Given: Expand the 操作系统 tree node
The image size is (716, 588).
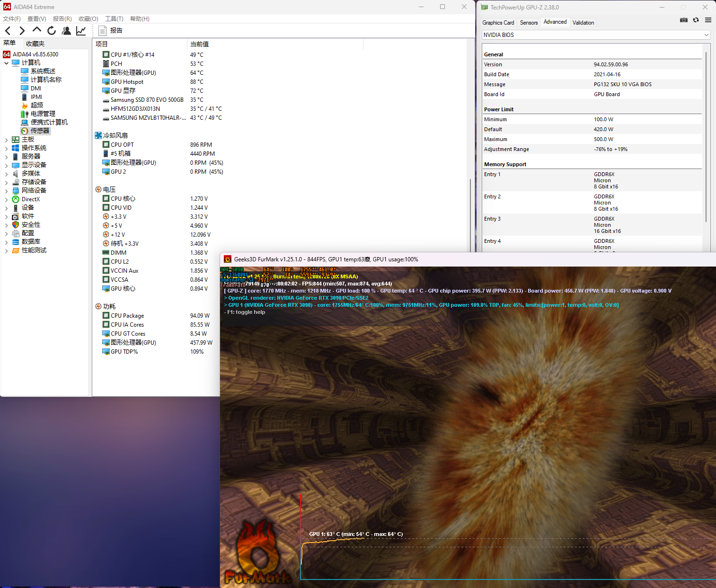Looking at the screenshot, I should tap(6, 148).
